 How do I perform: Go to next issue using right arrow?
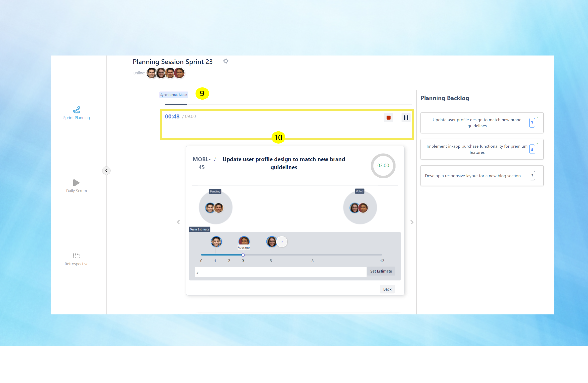(x=412, y=222)
